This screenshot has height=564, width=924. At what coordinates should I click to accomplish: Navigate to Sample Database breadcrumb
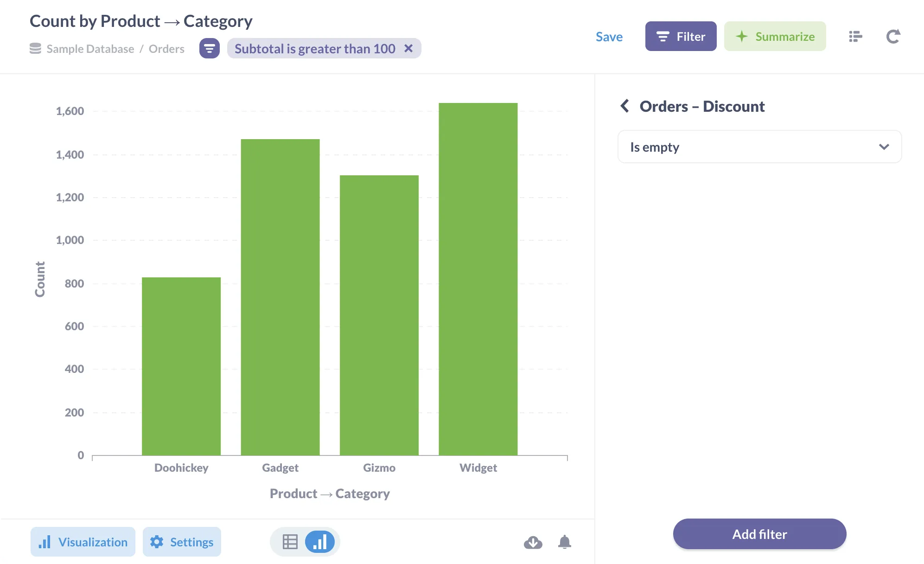(90, 49)
